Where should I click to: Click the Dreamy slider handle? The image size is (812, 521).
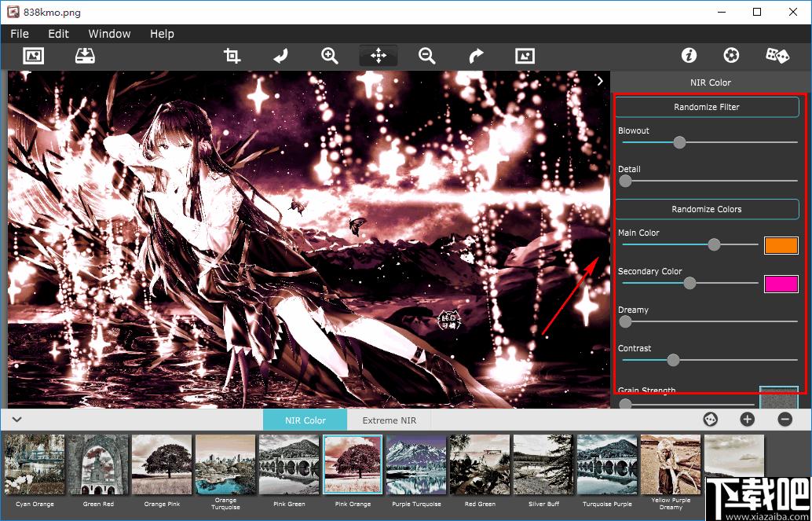tap(626, 321)
